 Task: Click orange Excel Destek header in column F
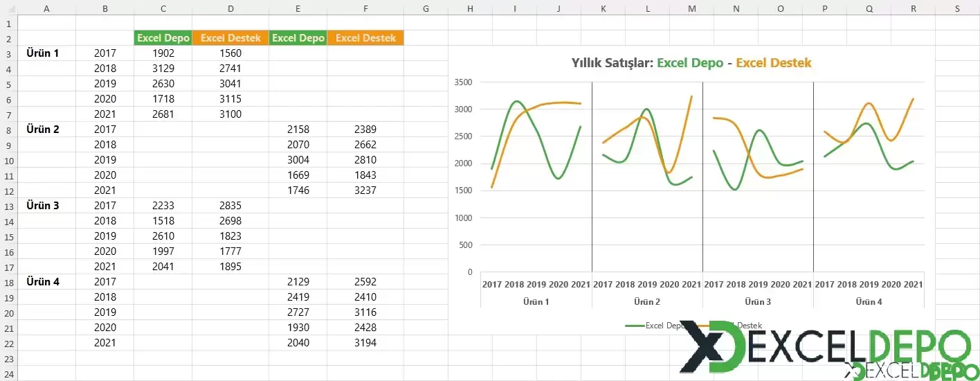365,38
